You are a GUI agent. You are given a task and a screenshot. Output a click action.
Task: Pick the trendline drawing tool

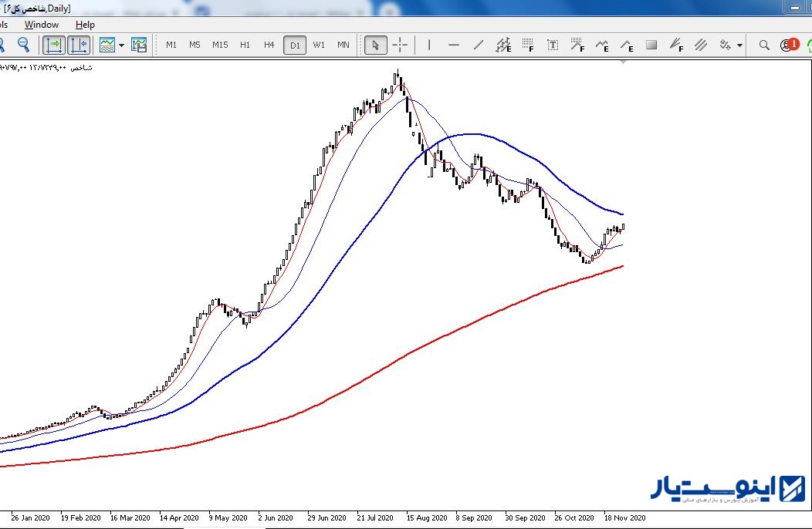coord(479,45)
